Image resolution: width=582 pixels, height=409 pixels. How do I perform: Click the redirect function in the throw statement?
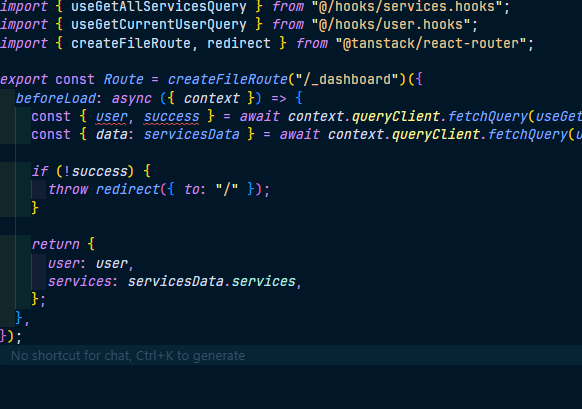coord(128,189)
